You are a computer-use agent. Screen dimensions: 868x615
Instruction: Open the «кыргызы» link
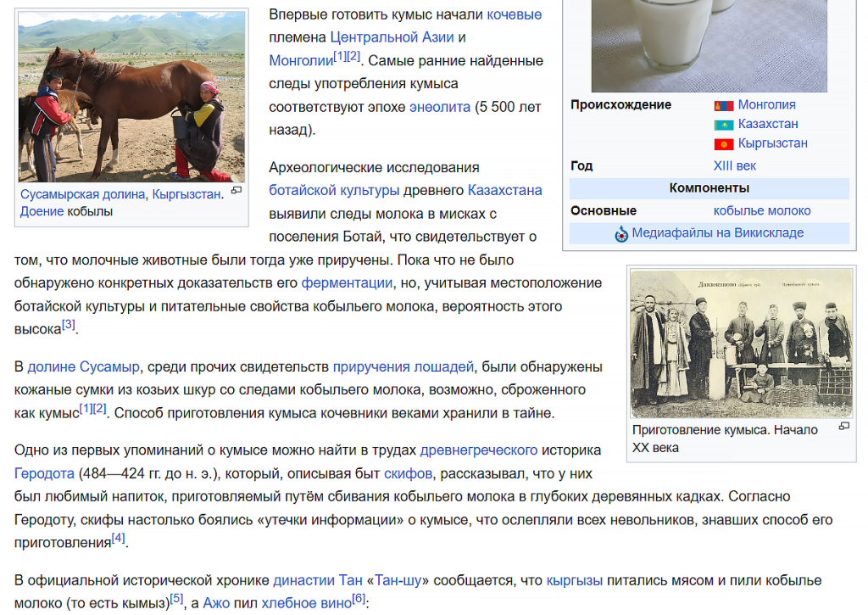tap(575, 580)
